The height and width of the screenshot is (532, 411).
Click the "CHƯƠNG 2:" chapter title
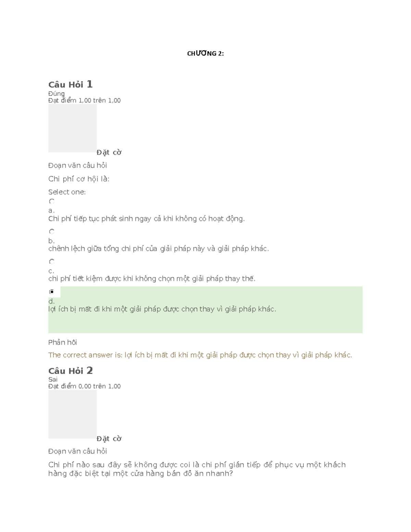tap(205, 53)
